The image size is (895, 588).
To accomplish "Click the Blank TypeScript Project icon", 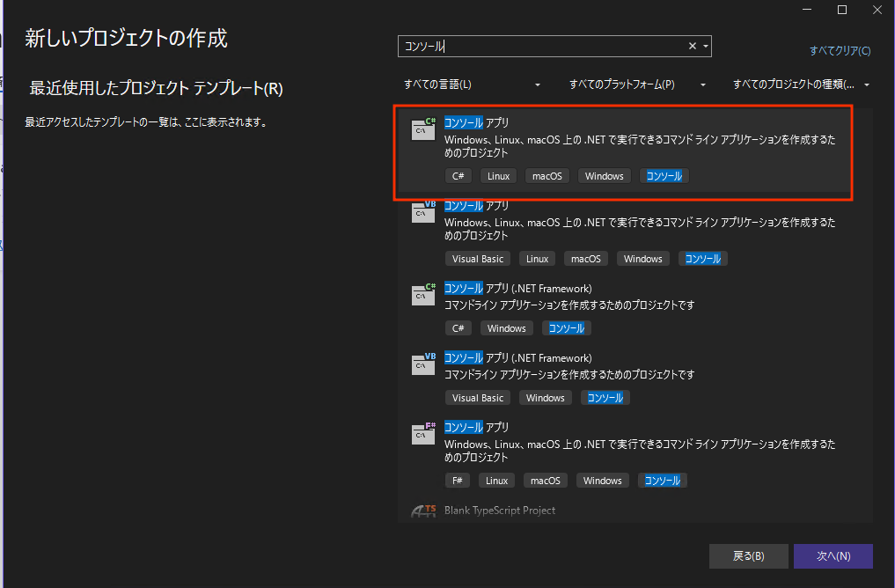I will (x=423, y=511).
